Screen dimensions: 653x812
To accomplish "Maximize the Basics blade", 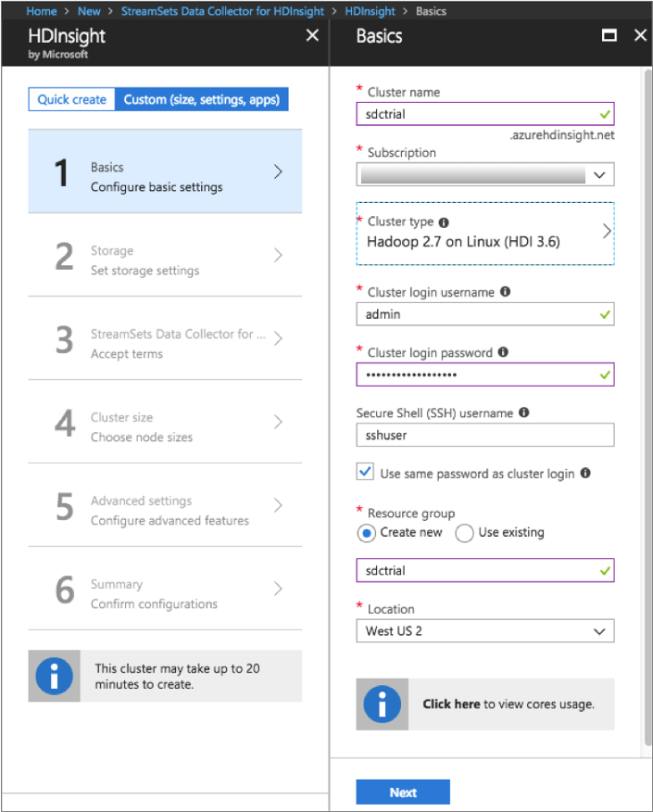I will (609, 35).
